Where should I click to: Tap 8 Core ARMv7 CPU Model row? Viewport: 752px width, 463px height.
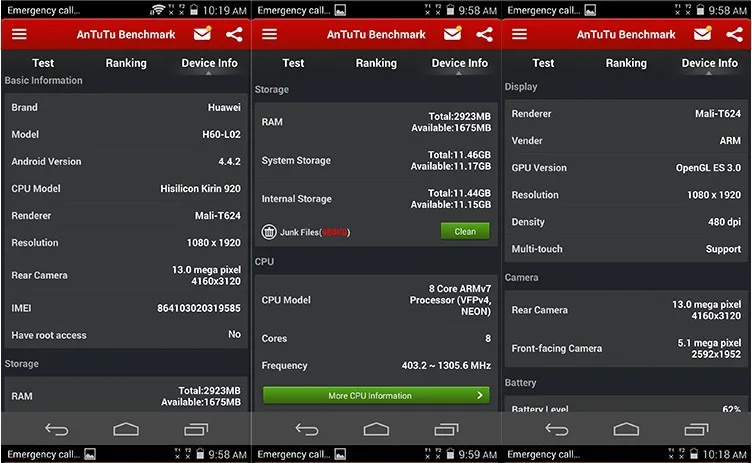376,300
